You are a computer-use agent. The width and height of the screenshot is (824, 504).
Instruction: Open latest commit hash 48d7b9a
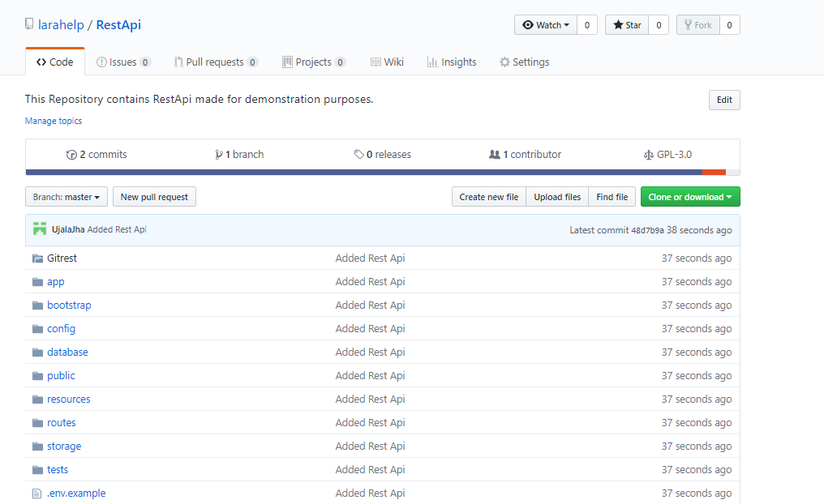647,230
